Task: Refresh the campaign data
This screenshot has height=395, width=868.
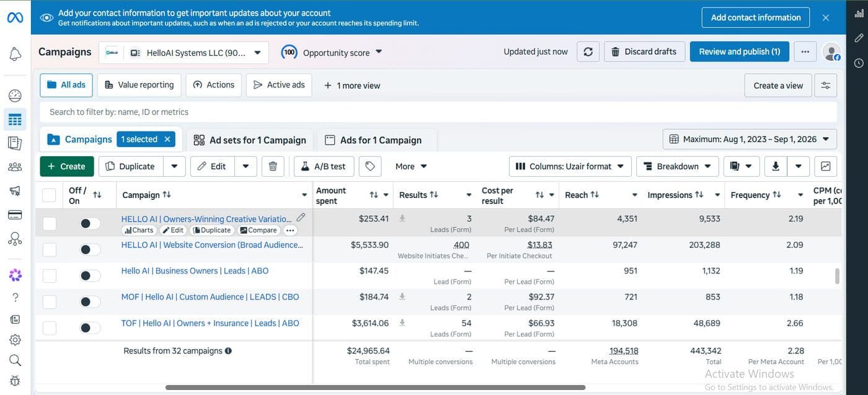Action: 588,51
